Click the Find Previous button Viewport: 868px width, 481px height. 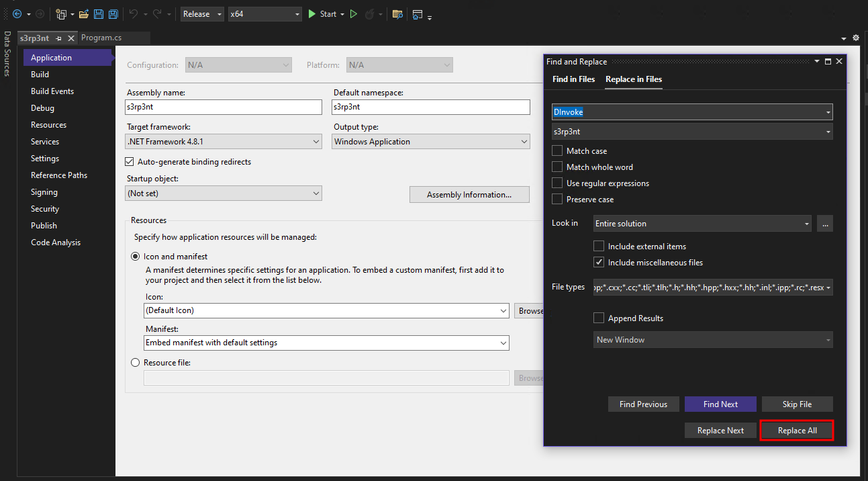[643, 404]
